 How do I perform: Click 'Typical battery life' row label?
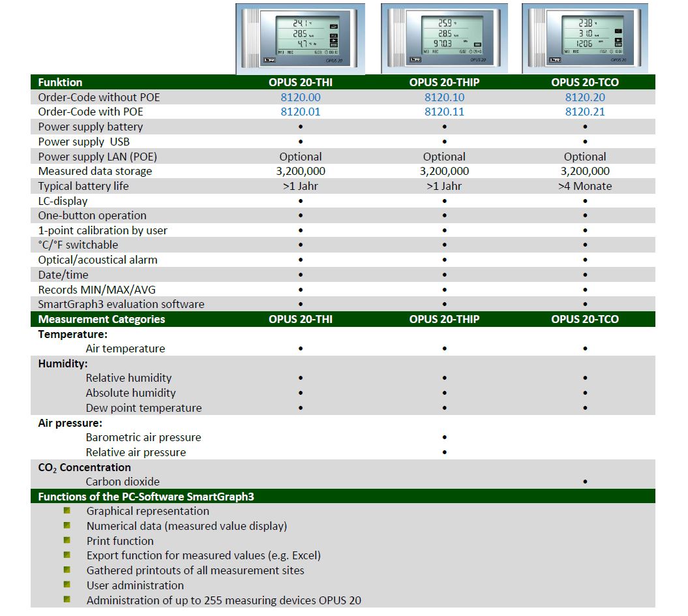click(83, 186)
